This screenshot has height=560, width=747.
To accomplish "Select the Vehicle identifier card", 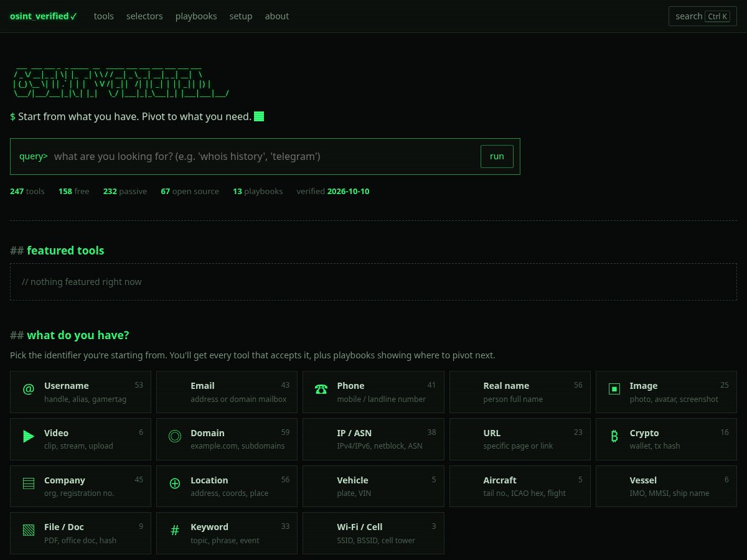I will tap(374, 486).
